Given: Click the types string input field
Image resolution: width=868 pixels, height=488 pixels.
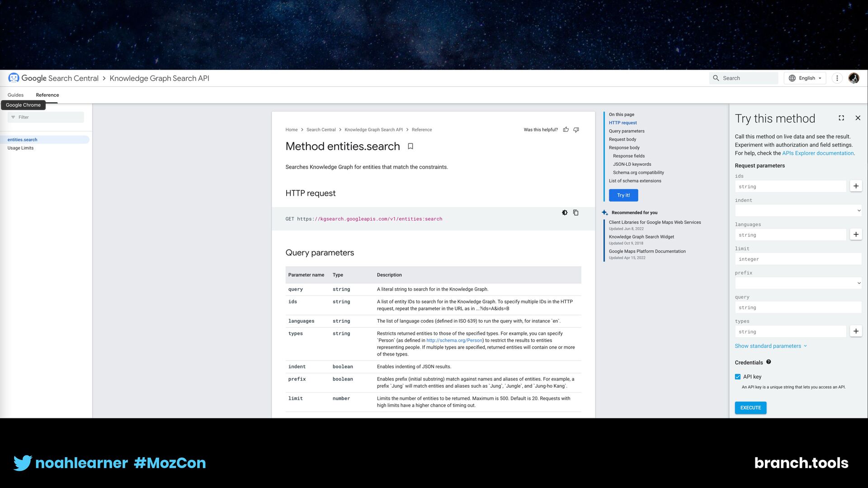Looking at the screenshot, I should (x=790, y=331).
